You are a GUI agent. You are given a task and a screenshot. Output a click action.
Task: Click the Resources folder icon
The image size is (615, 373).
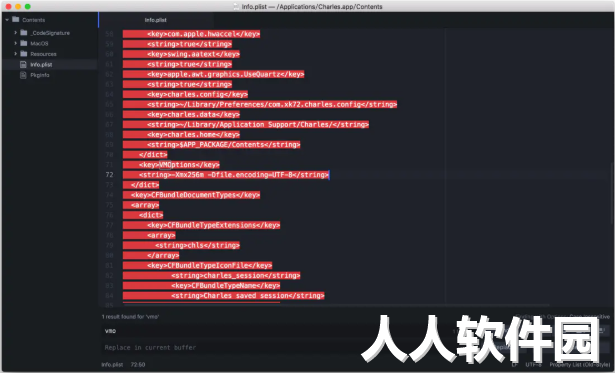pyautogui.click(x=24, y=54)
